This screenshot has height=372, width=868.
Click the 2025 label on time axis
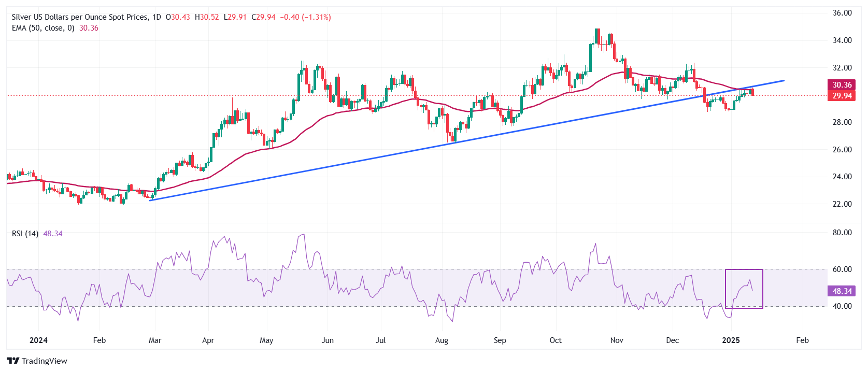731,340
